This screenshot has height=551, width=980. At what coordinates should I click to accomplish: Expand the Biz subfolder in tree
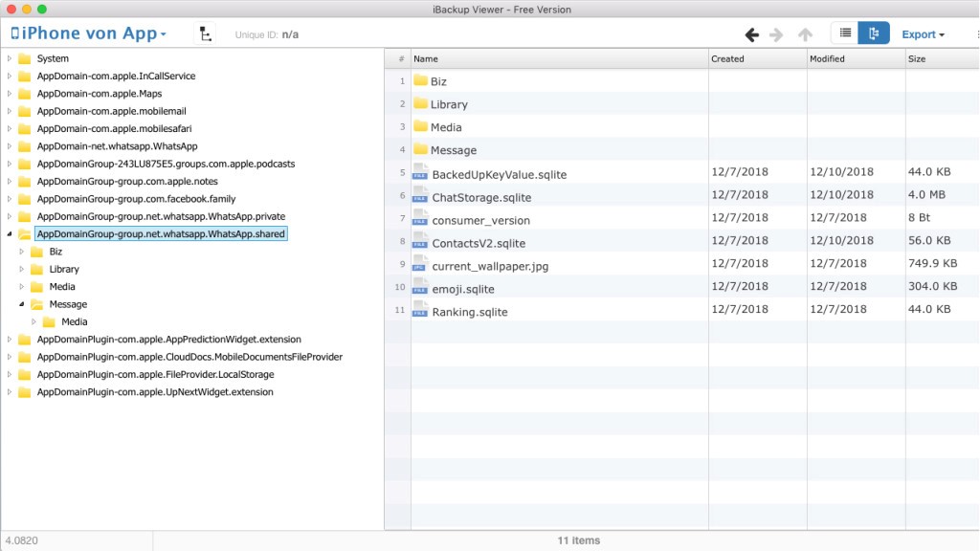22,252
